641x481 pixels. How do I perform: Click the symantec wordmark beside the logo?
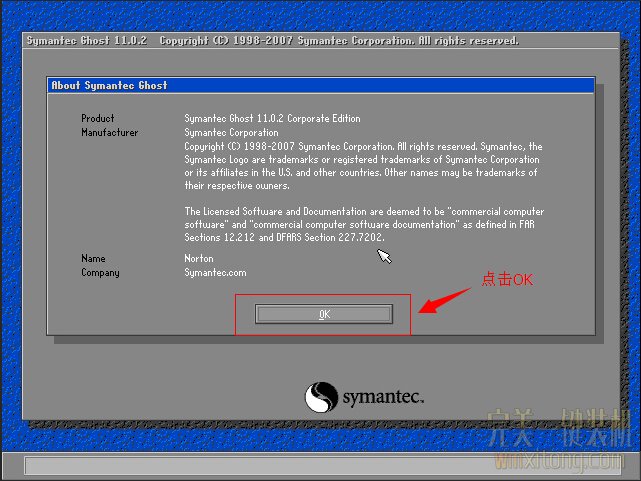tap(384, 398)
